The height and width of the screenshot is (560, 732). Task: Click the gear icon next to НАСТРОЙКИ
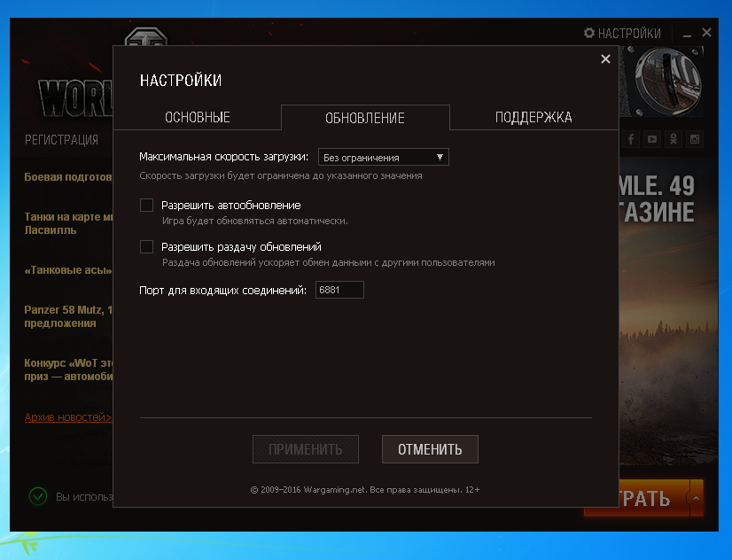tap(589, 33)
